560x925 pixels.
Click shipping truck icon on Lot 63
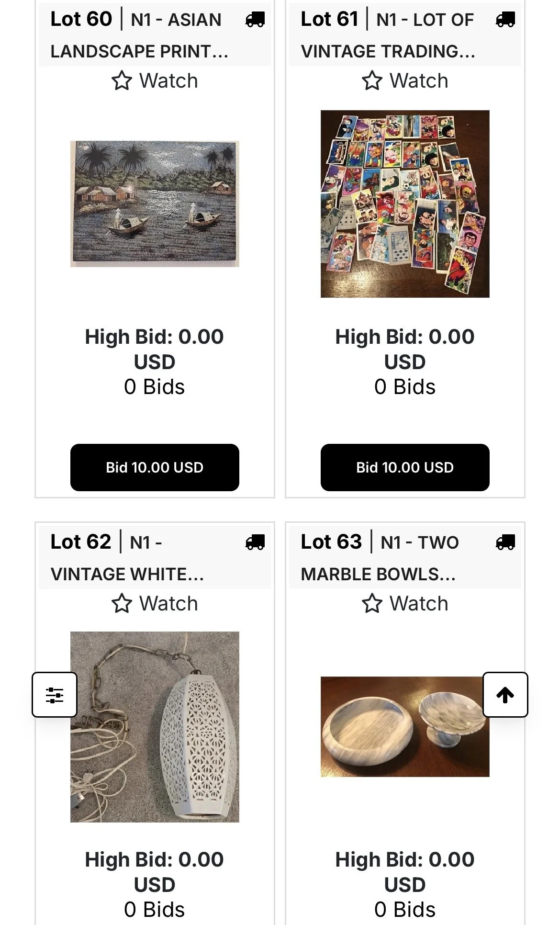tap(505, 542)
